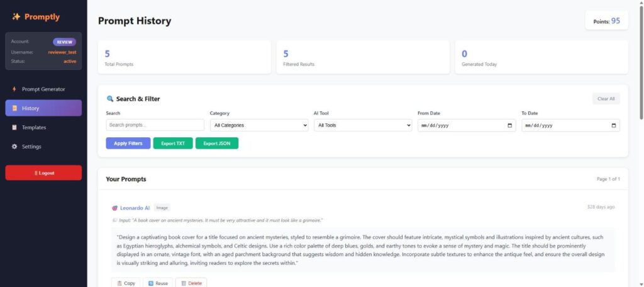644x287 pixels.
Task: Click the 'Your Prompts' heading
Action: (x=126, y=179)
